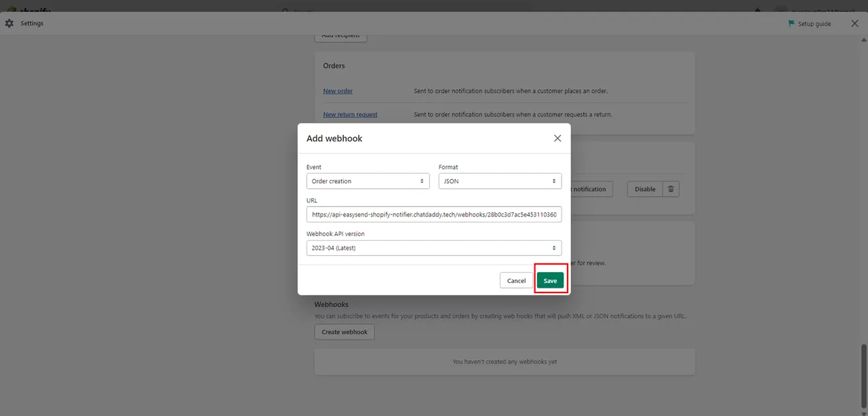The image size is (868, 416).
Task: Click into the webhook URL field
Action: click(x=433, y=214)
